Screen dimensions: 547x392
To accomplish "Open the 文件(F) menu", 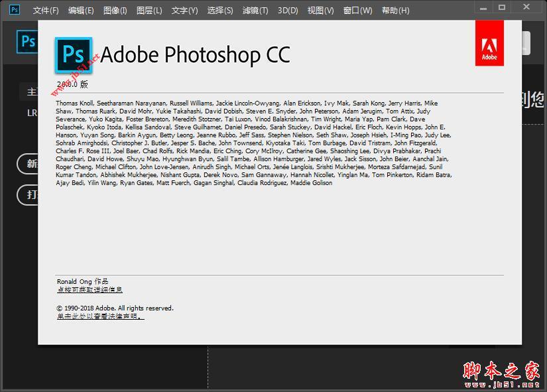I will [46, 11].
